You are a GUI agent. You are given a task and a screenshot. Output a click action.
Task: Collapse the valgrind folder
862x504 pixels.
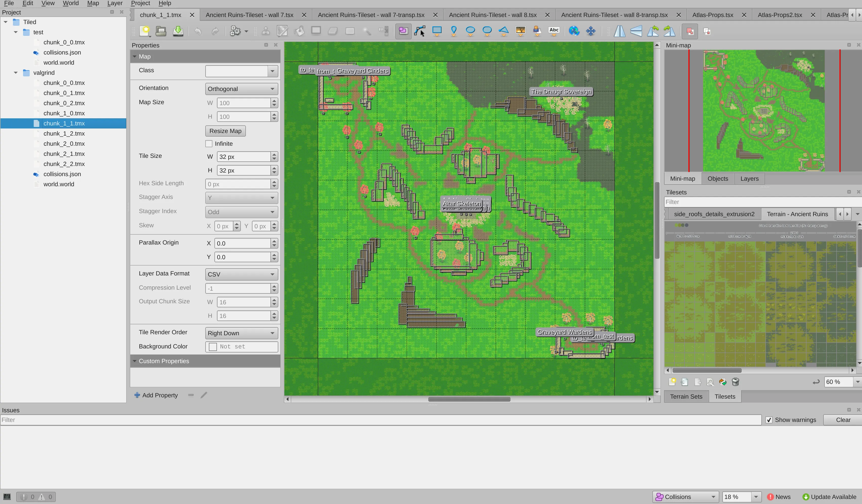(15, 72)
